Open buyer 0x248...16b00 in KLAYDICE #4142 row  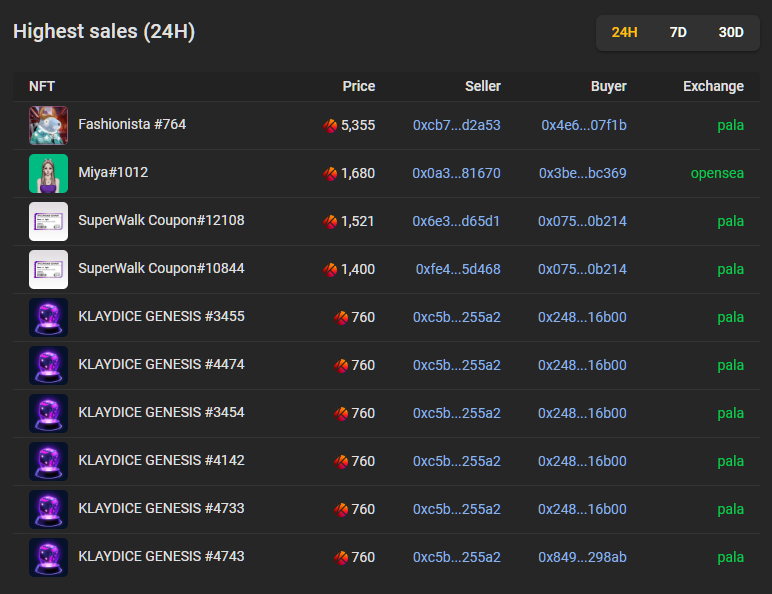click(582, 462)
